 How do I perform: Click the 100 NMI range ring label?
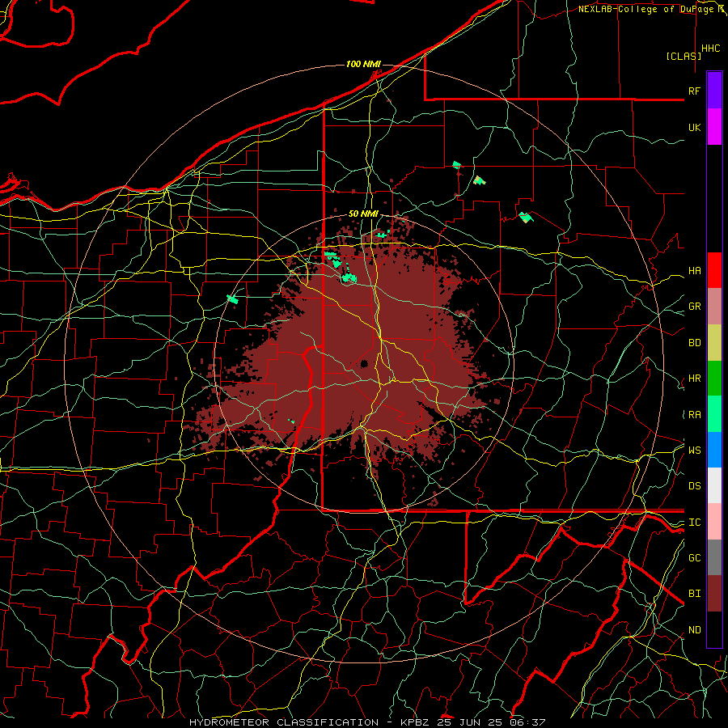363,64
